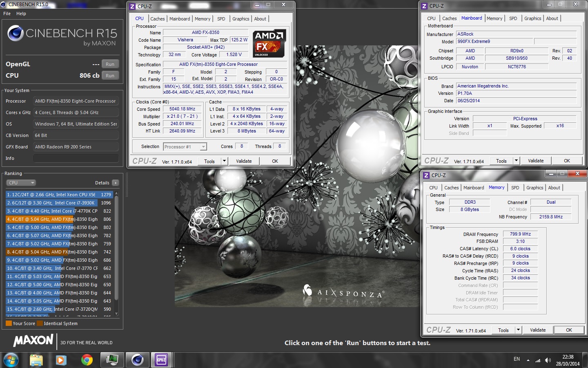Click Validate in CPU-Z Mainboard window
Screen dimensions: 588x368
536,161
